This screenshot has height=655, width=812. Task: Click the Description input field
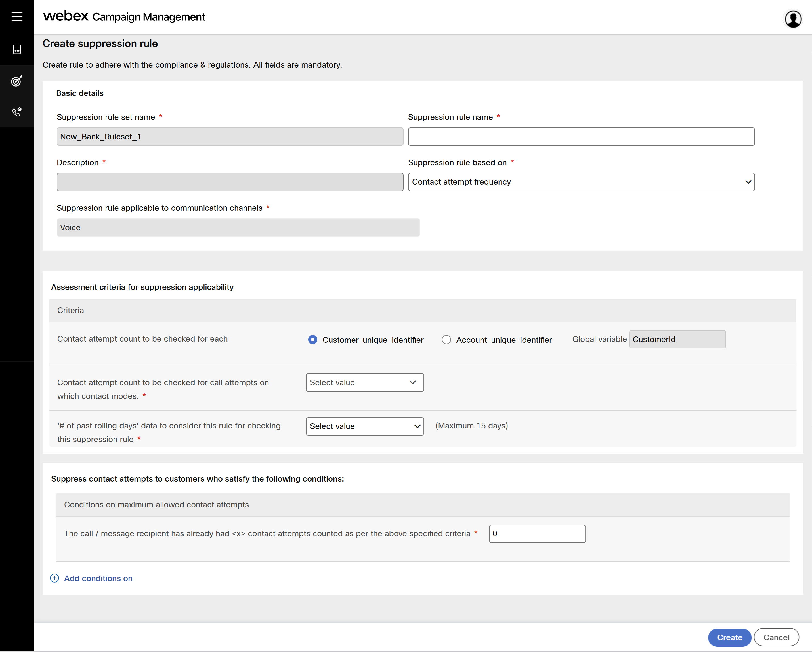pyautogui.click(x=230, y=182)
